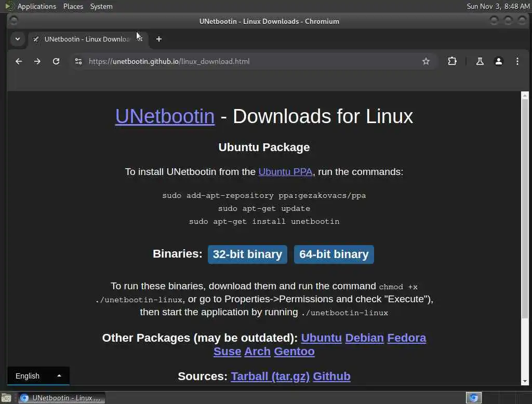Open the Extensions puzzle icon
532x404 pixels.
[452, 61]
